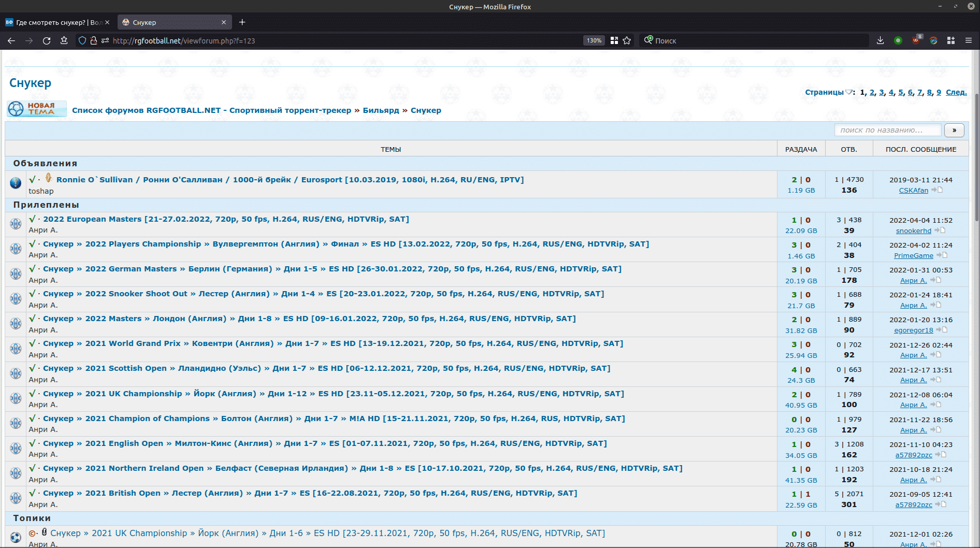Reset the 130% zoom level badge

[594, 40]
